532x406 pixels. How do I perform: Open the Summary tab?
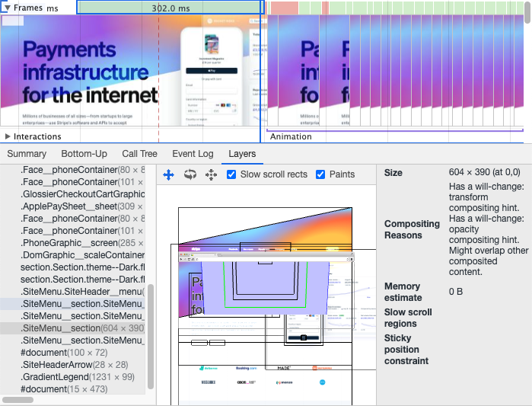tap(27, 154)
